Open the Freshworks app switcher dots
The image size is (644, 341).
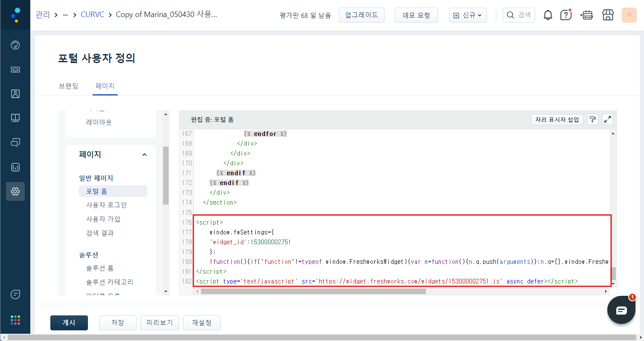point(15,320)
